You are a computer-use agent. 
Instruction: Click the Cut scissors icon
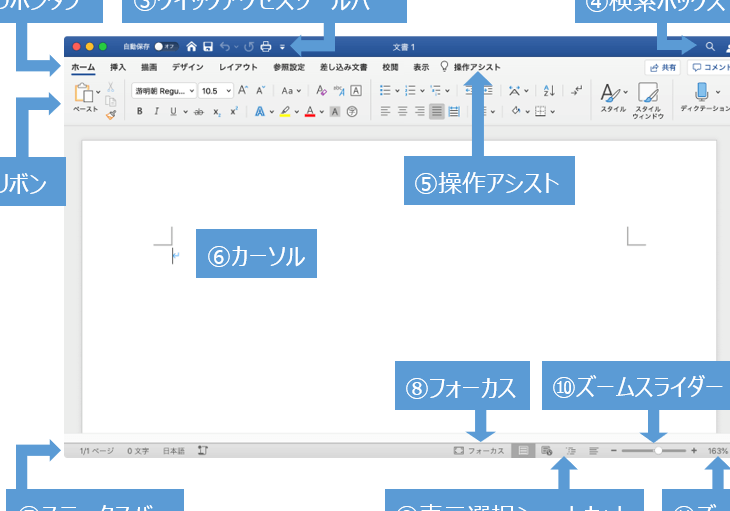pyautogui.click(x=111, y=87)
